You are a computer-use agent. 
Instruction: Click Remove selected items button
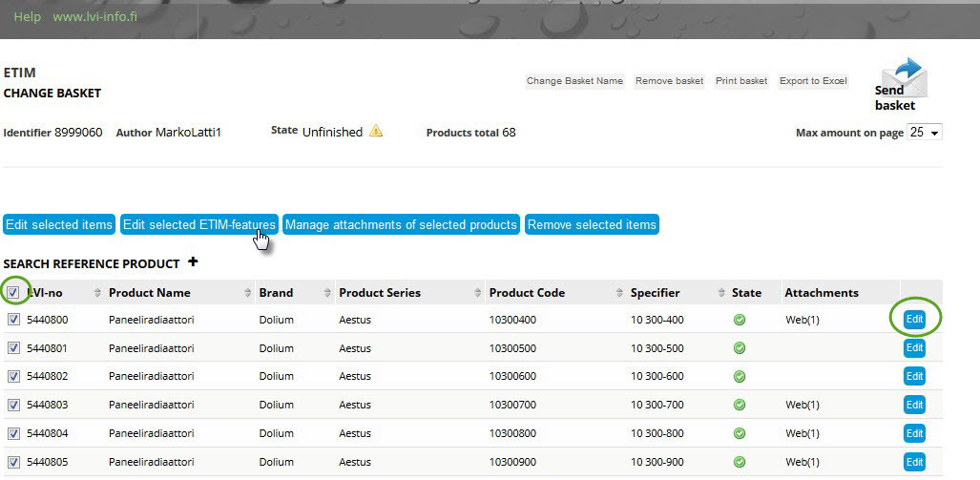(592, 224)
